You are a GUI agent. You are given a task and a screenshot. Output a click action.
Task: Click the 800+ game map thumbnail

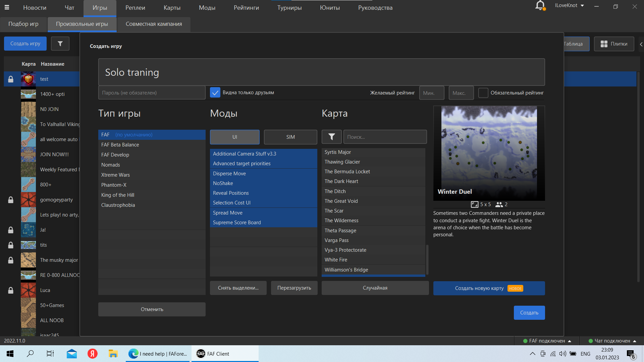coord(28,185)
